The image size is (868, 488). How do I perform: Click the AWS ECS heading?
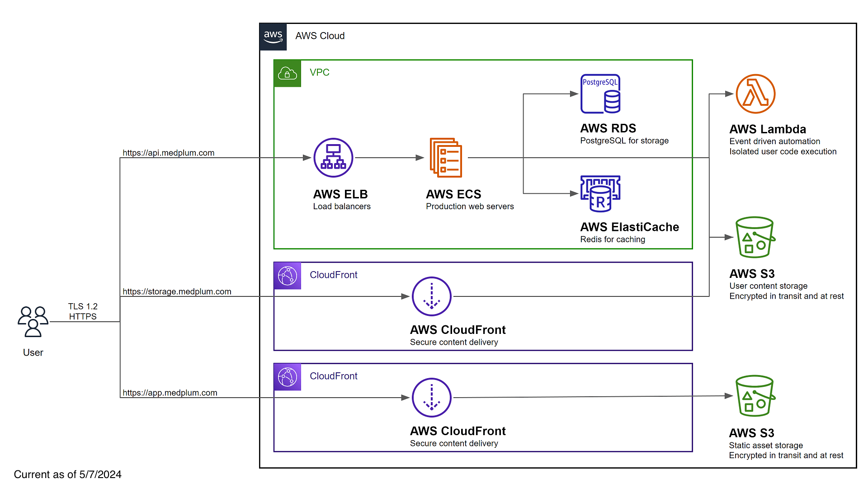point(453,194)
